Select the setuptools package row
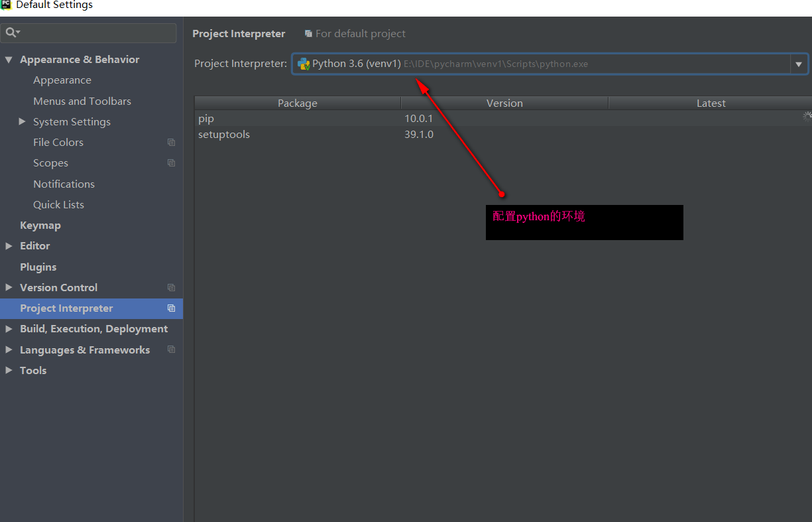The height and width of the screenshot is (522, 812). coord(224,135)
